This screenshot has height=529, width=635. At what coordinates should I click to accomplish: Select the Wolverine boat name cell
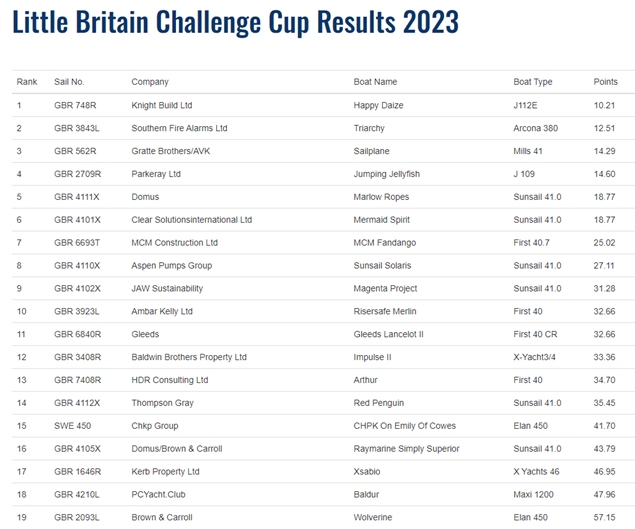[x=373, y=517]
